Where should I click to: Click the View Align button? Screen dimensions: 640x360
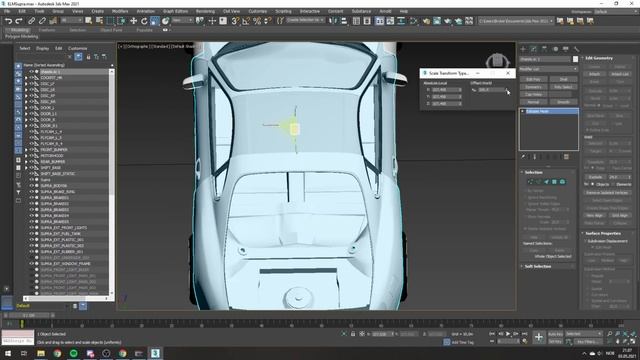click(x=594, y=215)
